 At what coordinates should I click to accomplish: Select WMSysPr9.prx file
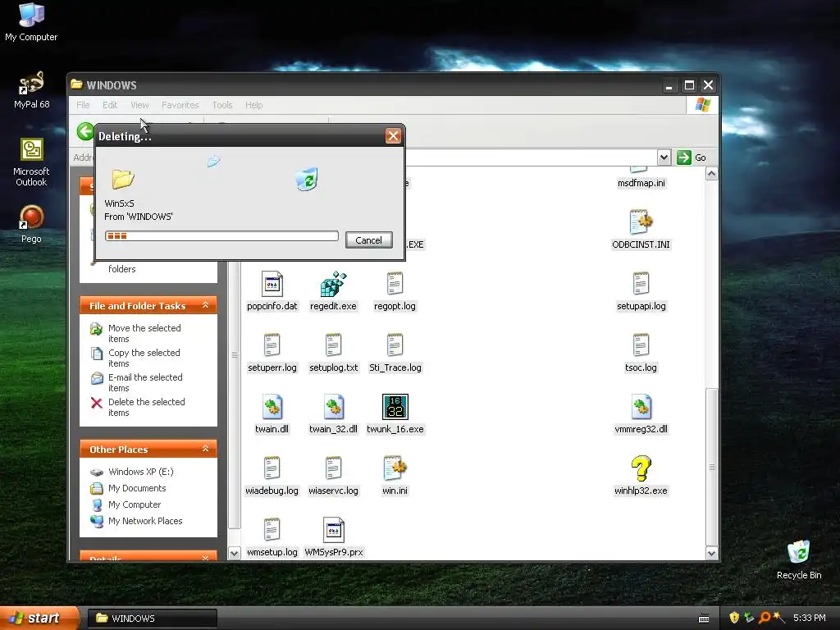tap(333, 538)
